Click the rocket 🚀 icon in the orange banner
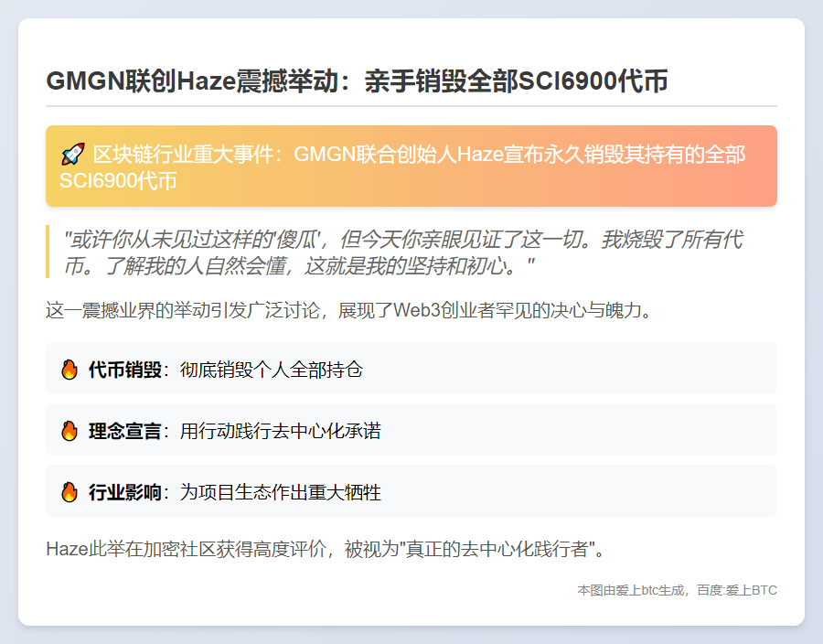 tap(73, 155)
